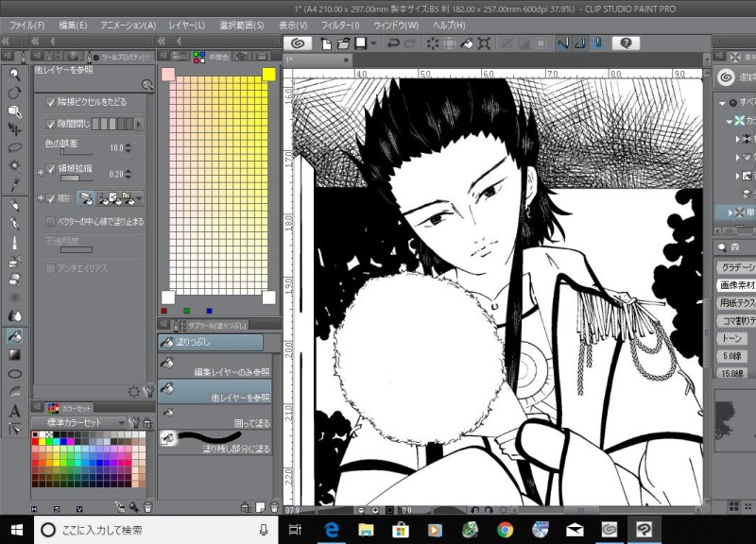The width and height of the screenshot is (756, 544).
Task: Select the Pen tool in toolbox
Action: (15, 206)
